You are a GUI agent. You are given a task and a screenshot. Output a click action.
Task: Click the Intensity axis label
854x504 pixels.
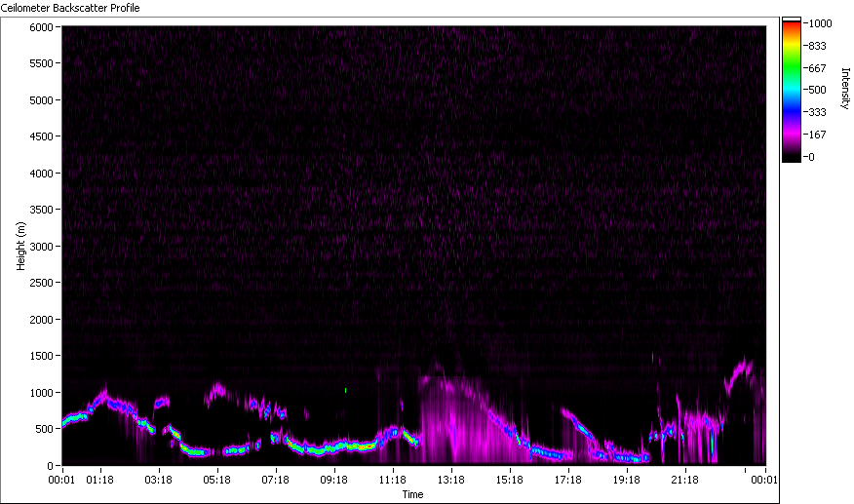pyautogui.click(x=845, y=89)
